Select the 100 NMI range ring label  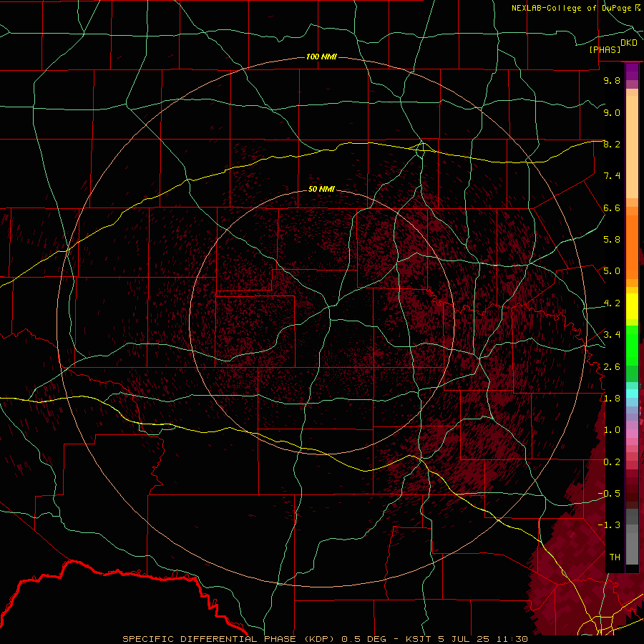point(321,57)
